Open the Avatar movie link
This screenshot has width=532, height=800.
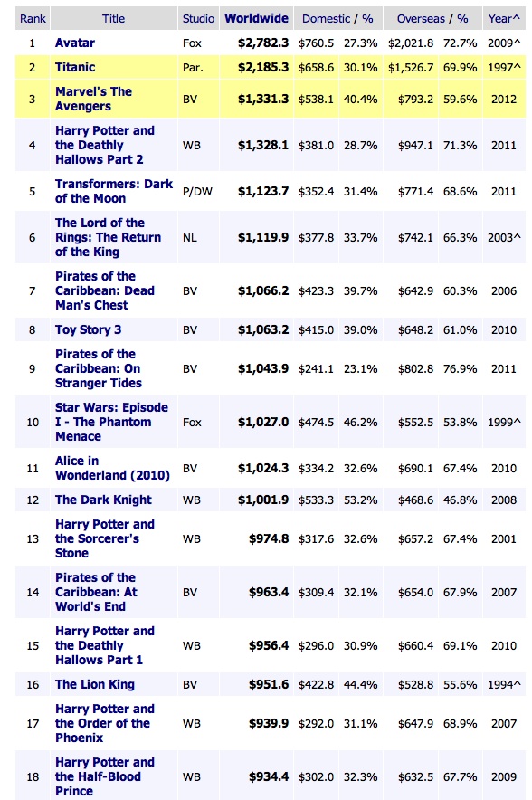click(75, 43)
